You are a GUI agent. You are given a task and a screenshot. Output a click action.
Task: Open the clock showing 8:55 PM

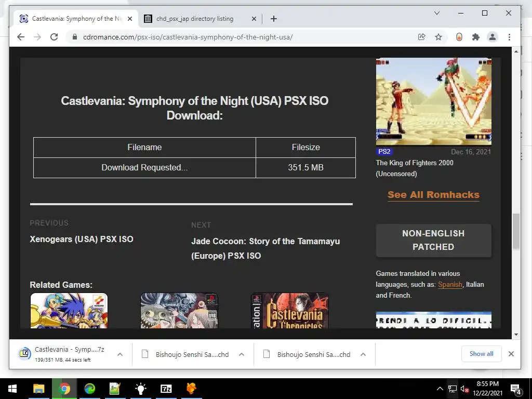coord(487,389)
